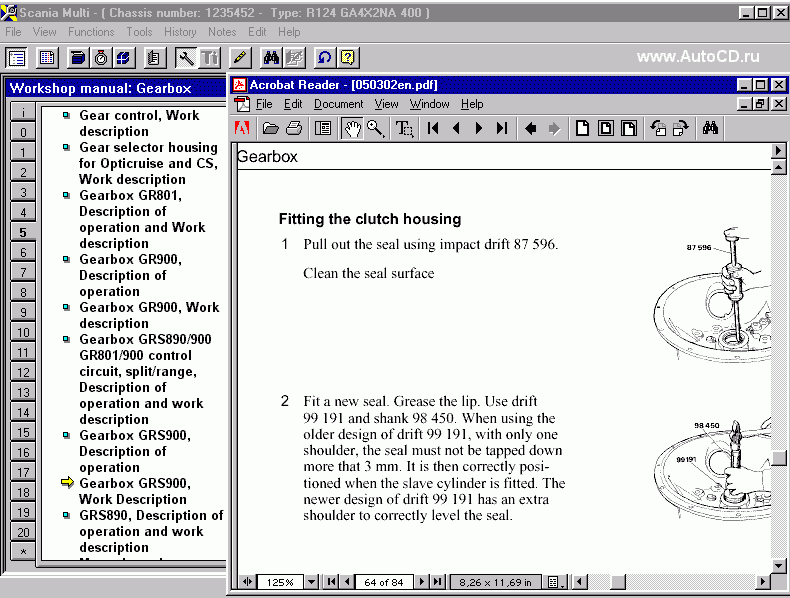Click the blue package box icon

124,58
